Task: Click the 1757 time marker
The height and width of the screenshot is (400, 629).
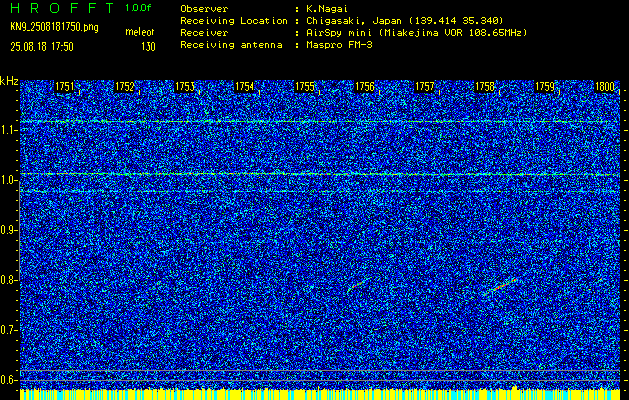Action: pos(424,87)
